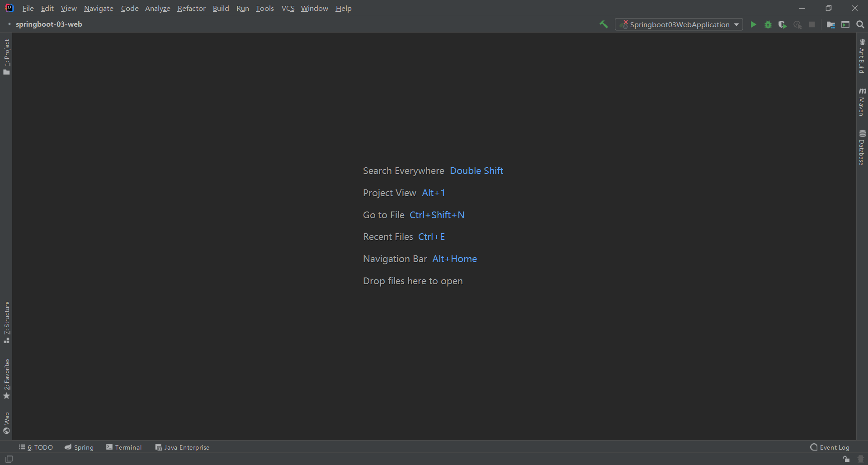Click the Ctrl+E shortcut text
868x465 pixels.
pyautogui.click(x=431, y=237)
